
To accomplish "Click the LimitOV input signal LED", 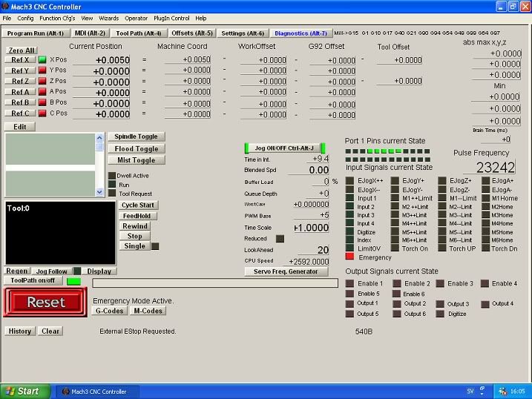I will (x=349, y=248).
